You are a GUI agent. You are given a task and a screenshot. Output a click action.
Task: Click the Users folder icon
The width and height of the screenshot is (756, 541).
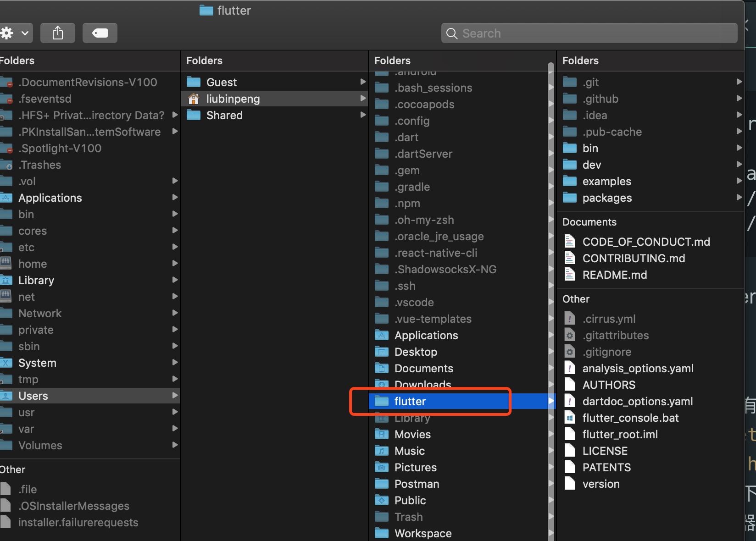tap(6, 396)
